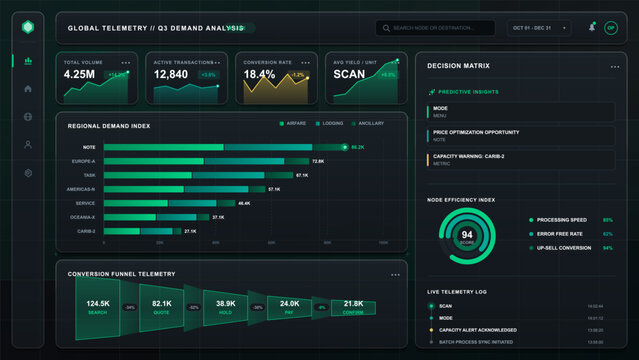Click the 57.1K bar value

pos(274,189)
